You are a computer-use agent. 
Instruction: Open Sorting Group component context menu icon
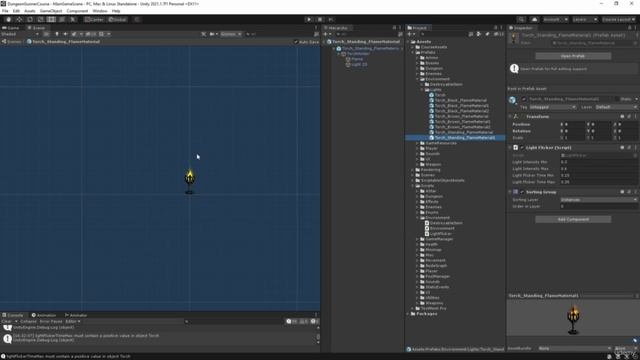click(x=636, y=192)
